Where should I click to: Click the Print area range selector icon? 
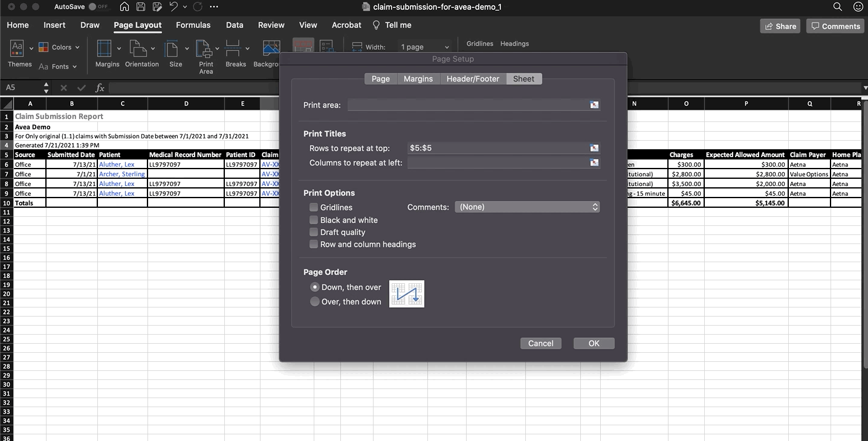[594, 105]
